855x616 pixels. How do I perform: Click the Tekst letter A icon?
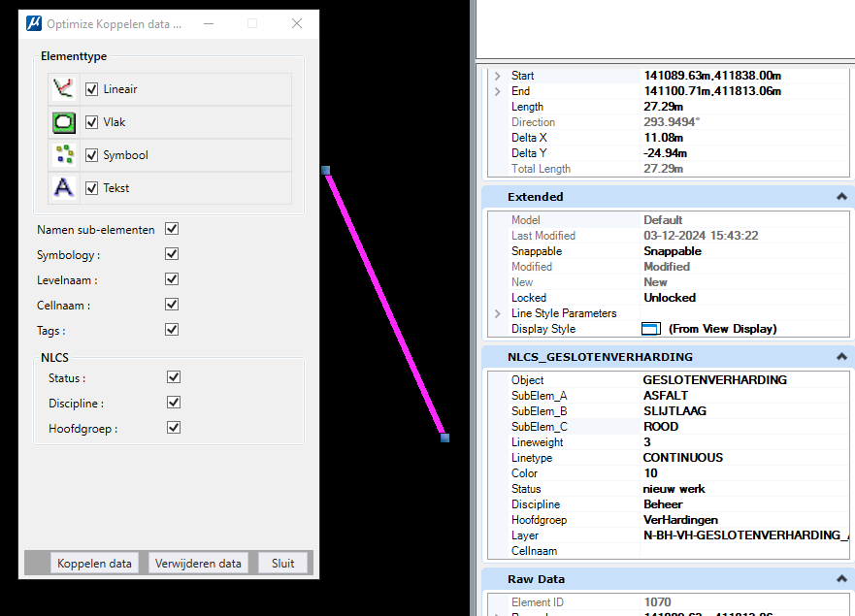(64, 188)
